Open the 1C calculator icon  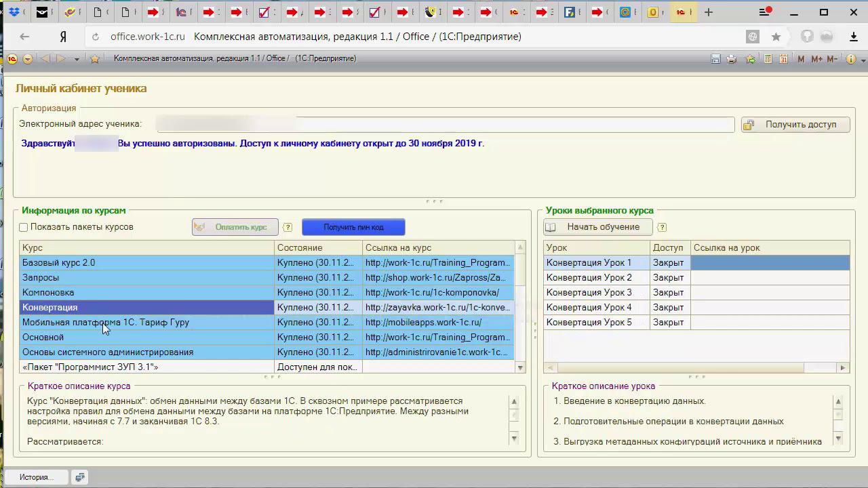pyautogui.click(x=768, y=59)
